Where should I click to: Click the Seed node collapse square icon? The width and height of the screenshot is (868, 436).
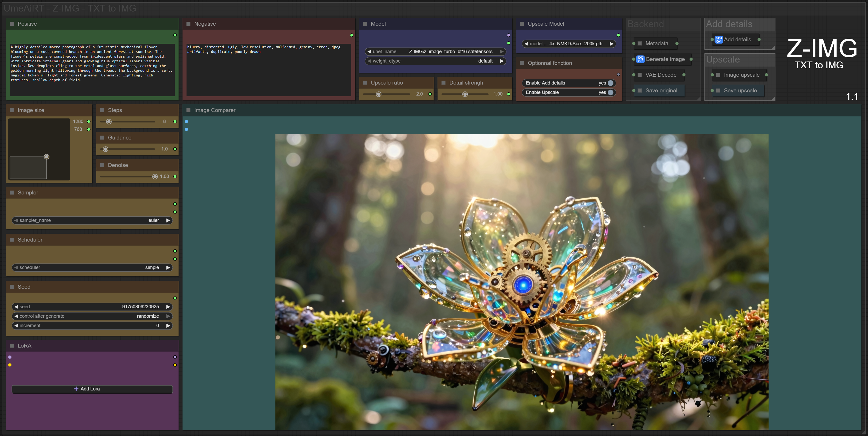click(12, 287)
